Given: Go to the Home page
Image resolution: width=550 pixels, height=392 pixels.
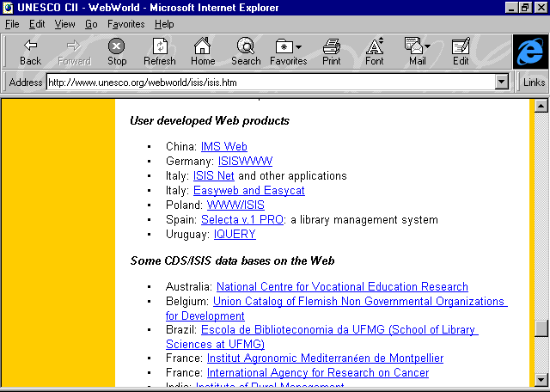Looking at the screenshot, I should click(203, 52).
